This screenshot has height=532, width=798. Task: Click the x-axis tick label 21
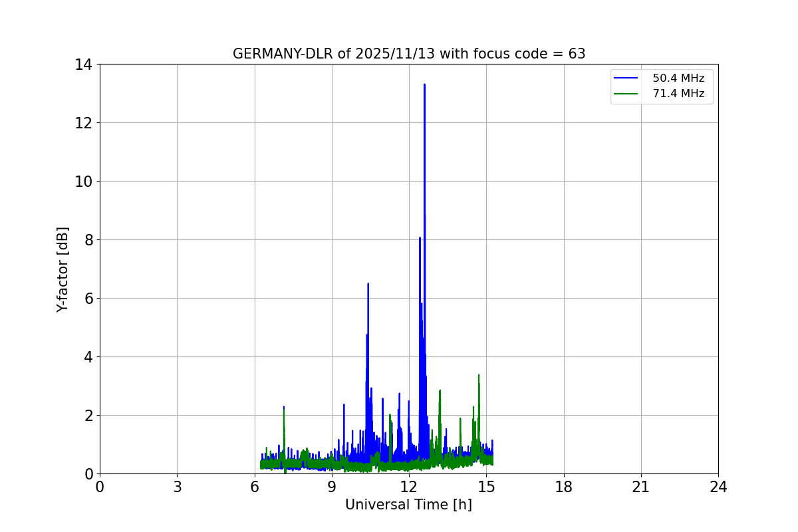(x=641, y=487)
